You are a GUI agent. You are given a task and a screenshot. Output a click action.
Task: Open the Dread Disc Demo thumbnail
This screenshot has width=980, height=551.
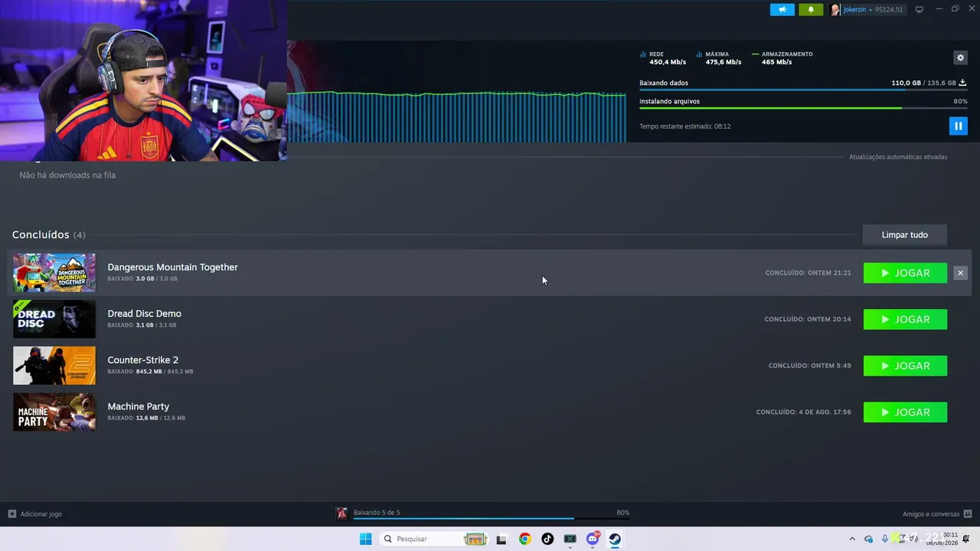(x=54, y=319)
